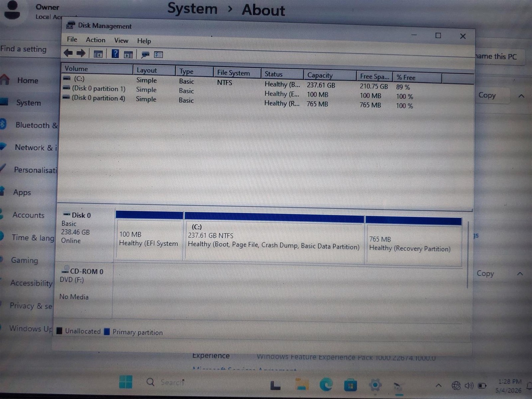Viewport: 532px width, 399px height.
Task: Sort by the Status column header
Action: 282,74
